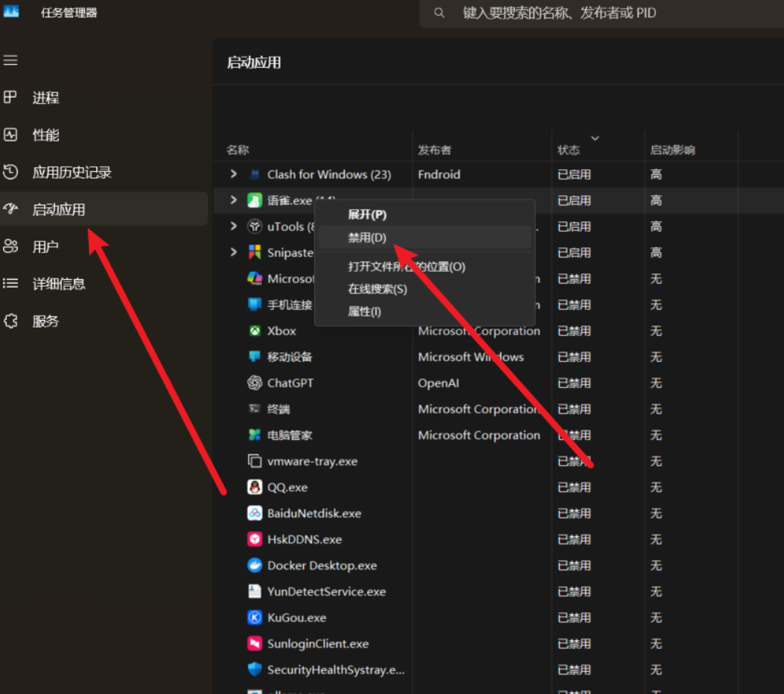Sort by 名称 column header
Viewport: 784px width, 694px height.
coord(238,150)
